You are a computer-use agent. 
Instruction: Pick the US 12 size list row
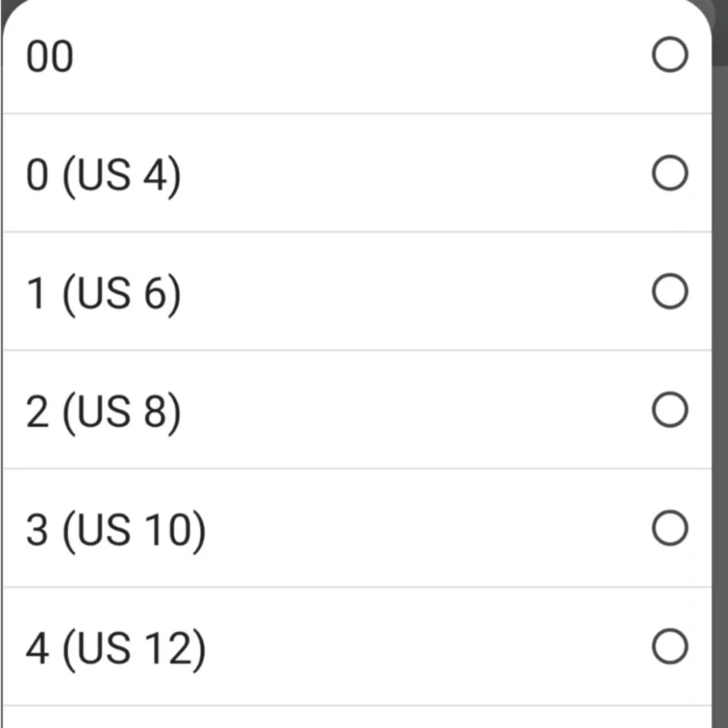click(x=357, y=646)
